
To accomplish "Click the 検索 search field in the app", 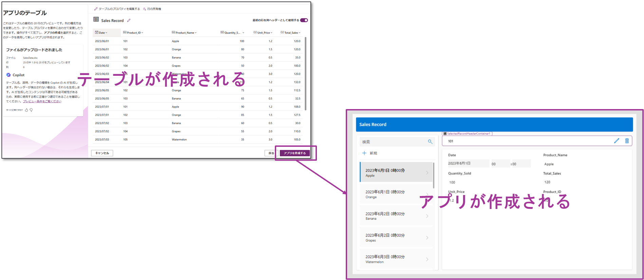I will pyautogui.click(x=396, y=142).
